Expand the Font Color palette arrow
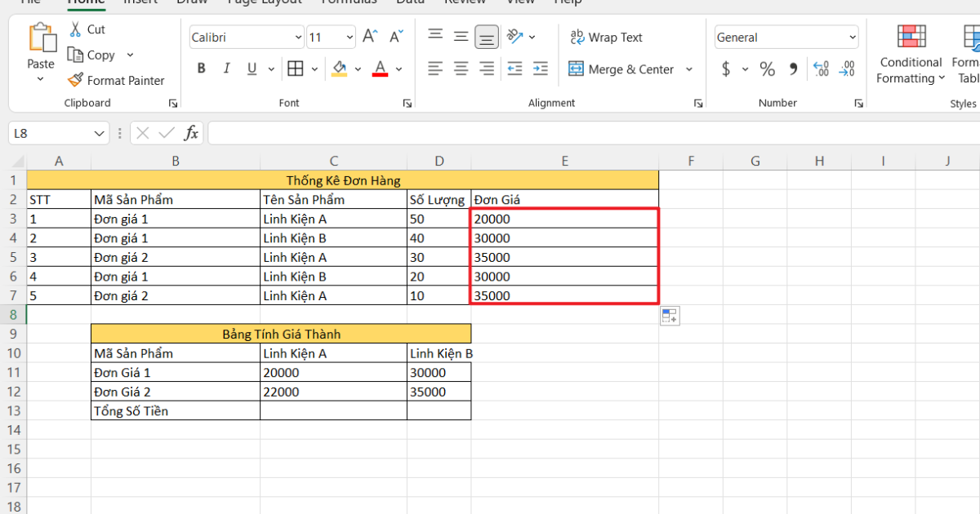Image resolution: width=980 pixels, height=514 pixels. (399, 69)
